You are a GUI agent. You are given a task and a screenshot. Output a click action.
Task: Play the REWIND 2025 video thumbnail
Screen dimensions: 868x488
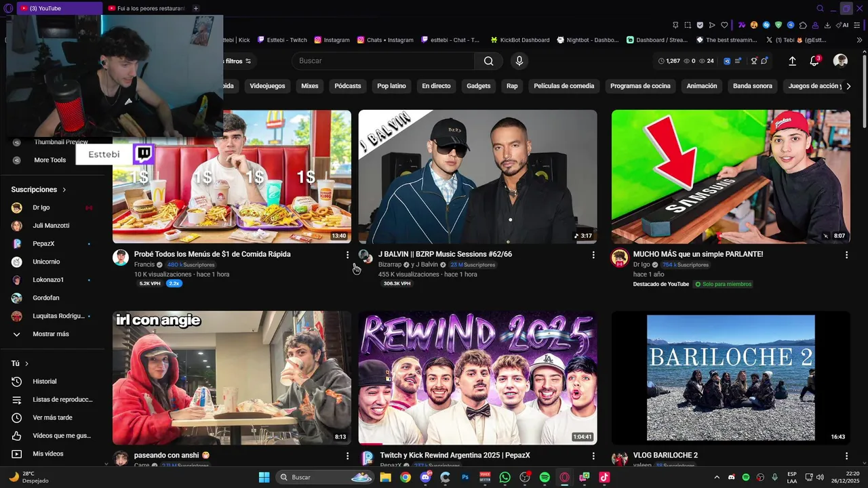click(x=478, y=378)
